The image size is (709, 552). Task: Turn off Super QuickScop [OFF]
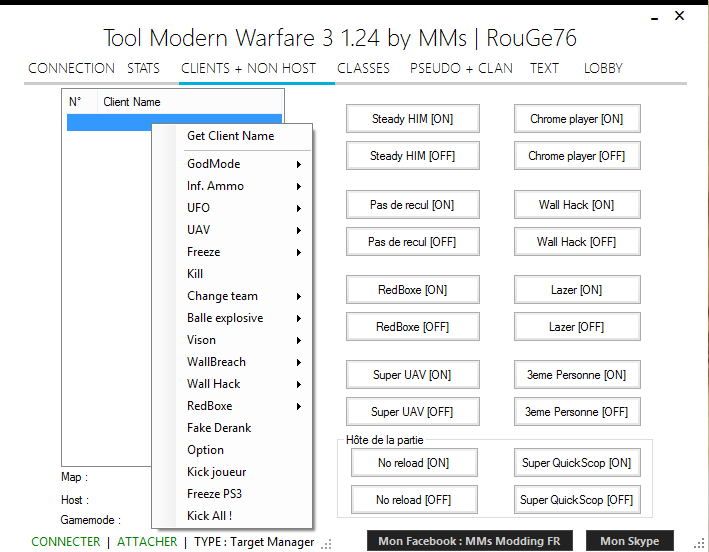[577, 500]
